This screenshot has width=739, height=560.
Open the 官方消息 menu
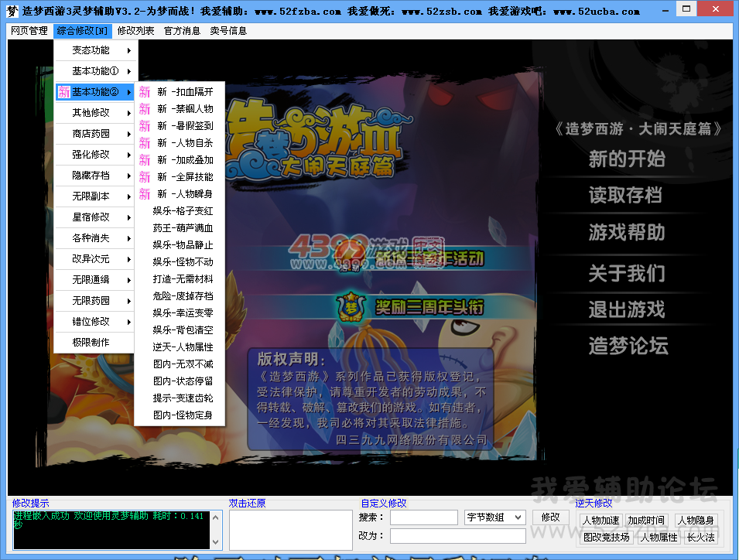point(182,31)
